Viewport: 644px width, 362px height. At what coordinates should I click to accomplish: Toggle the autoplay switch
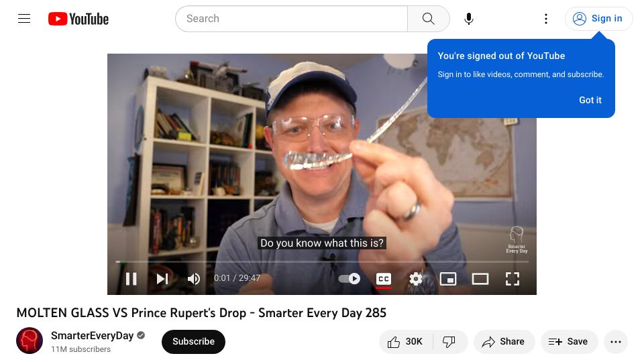point(349,279)
